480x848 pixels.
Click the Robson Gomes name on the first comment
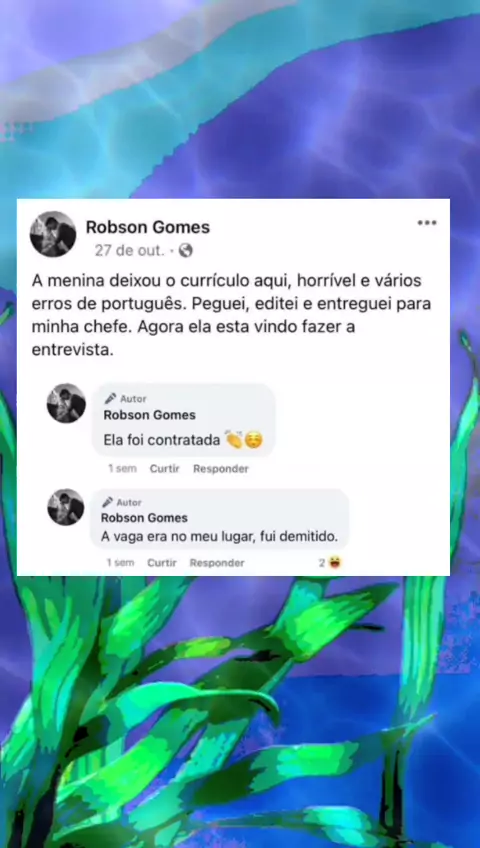coord(150,415)
